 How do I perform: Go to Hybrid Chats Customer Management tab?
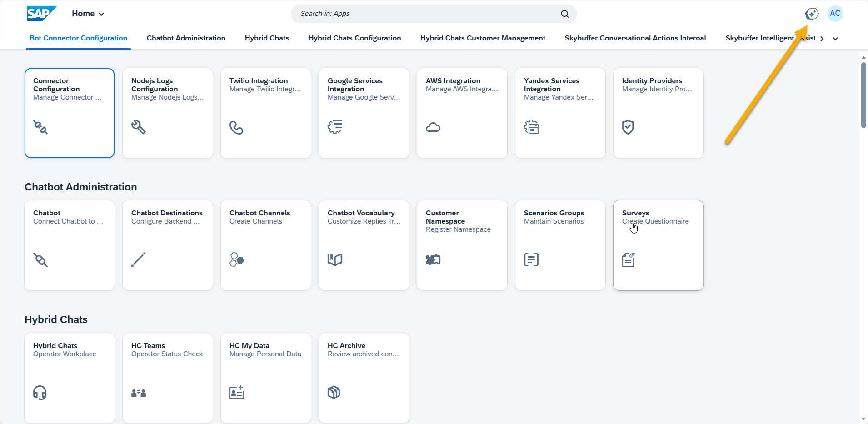[483, 38]
